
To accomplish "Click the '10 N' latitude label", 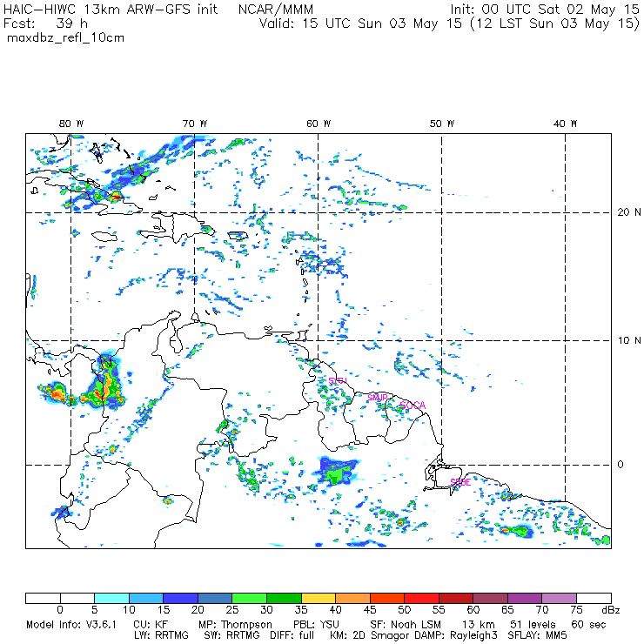I will pyautogui.click(x=629, y=340).
